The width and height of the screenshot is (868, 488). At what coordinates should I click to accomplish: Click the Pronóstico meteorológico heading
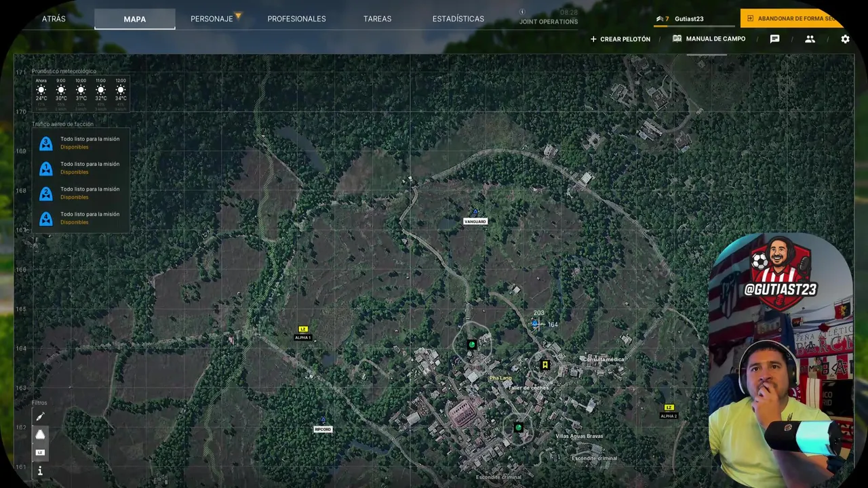(x=64, y=71)
